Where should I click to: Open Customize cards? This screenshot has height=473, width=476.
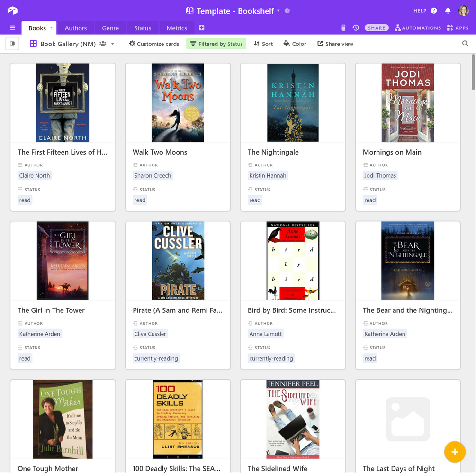click(154, 44)
